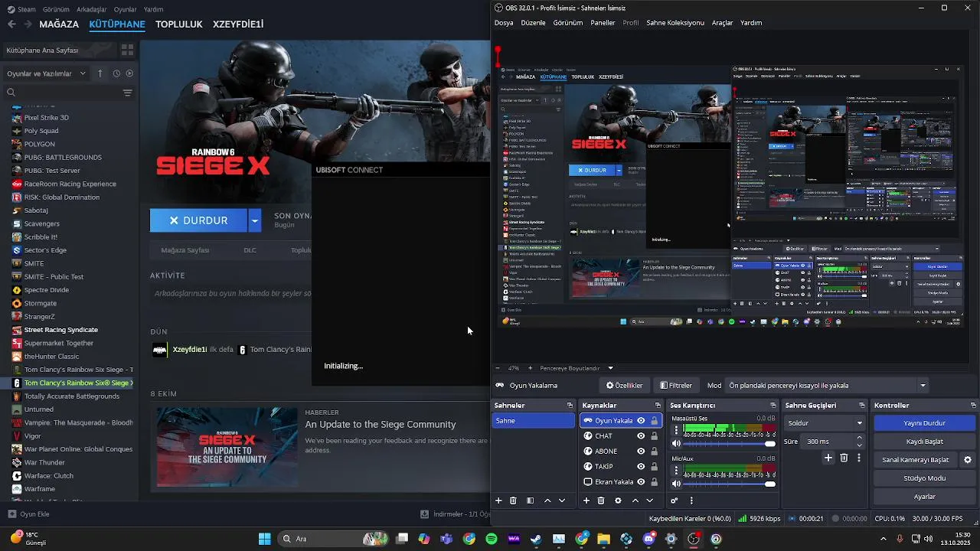
Task: Add a new scene in Sahneler panel
Action: 498,500
